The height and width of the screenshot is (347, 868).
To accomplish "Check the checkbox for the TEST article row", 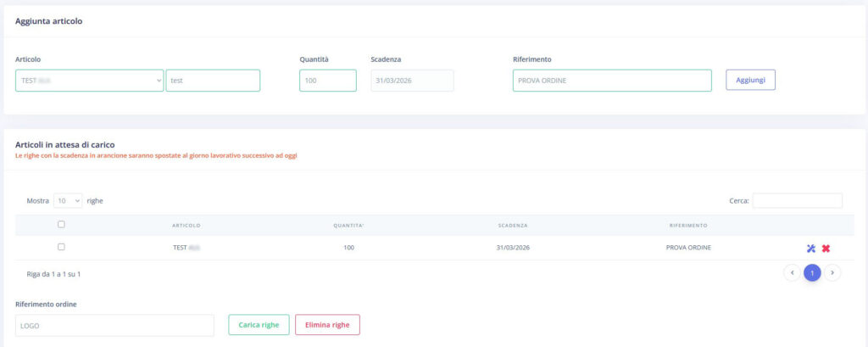I will point(61,247).
